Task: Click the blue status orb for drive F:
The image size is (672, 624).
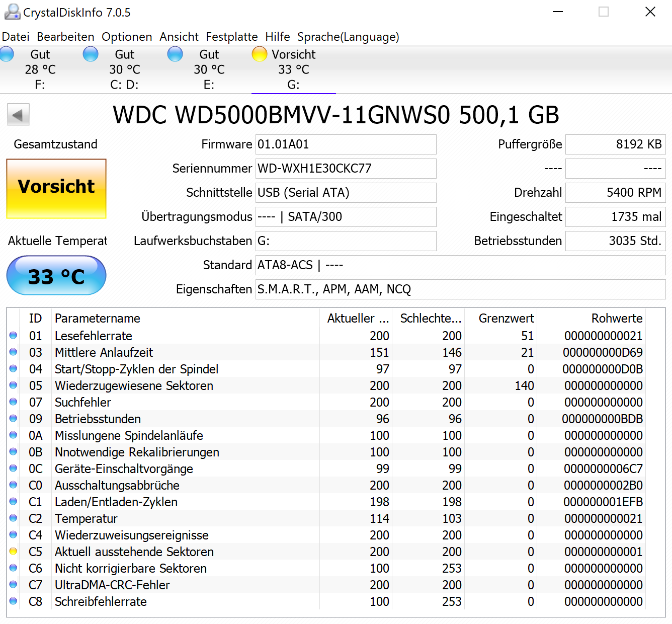Action: pos(7,54)
